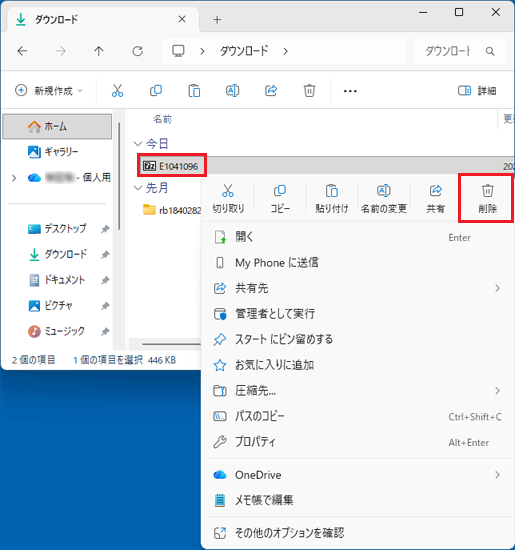The width and height of the screenshot is (515, 550).
Task: Open デスクトップ in navigation pane
Action: (x=57, y=229)
